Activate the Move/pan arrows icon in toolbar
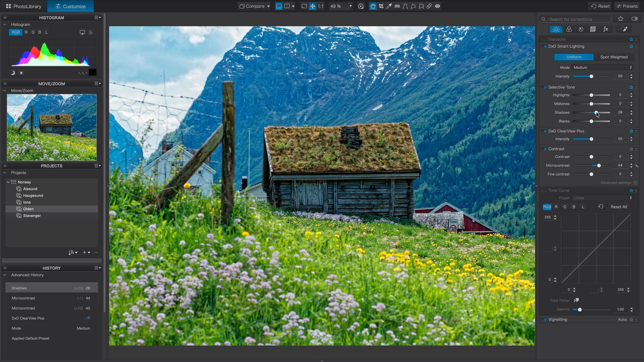The image size is (644, 362). point(313,6)
